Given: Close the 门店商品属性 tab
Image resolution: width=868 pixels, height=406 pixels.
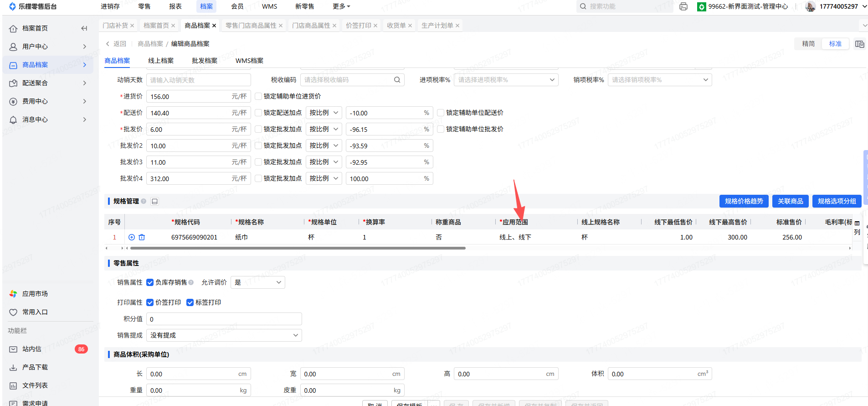Looking at the screenshot, I should [x=334, y=26].
